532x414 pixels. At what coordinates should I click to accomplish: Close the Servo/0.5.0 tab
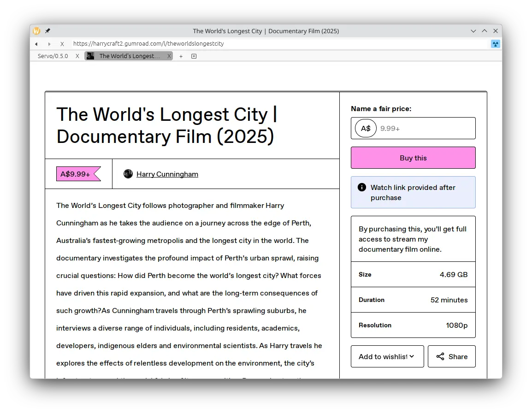(x=77, y=56)
